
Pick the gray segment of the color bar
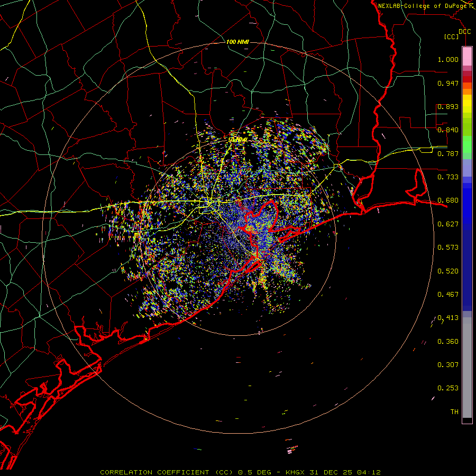pyautogui.click(x=467, y=368)
